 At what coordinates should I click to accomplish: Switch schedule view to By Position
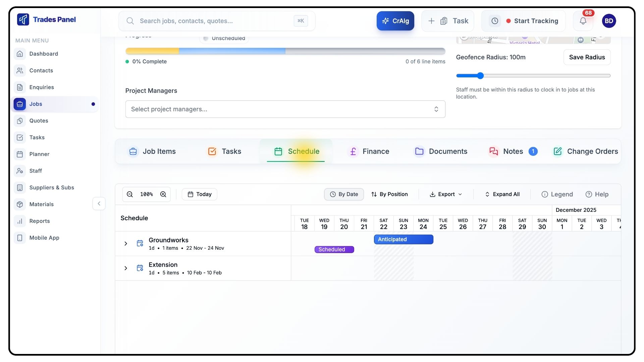tap(389, 194)
